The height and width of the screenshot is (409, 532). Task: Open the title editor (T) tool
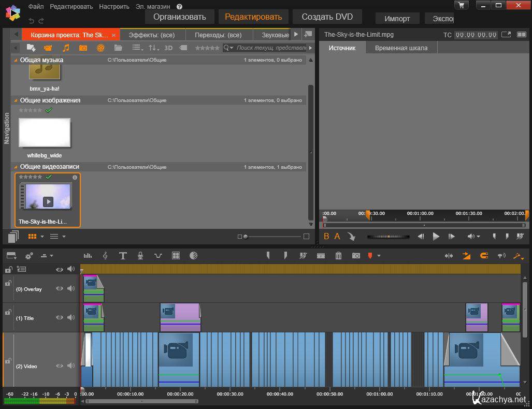[123, 256]
